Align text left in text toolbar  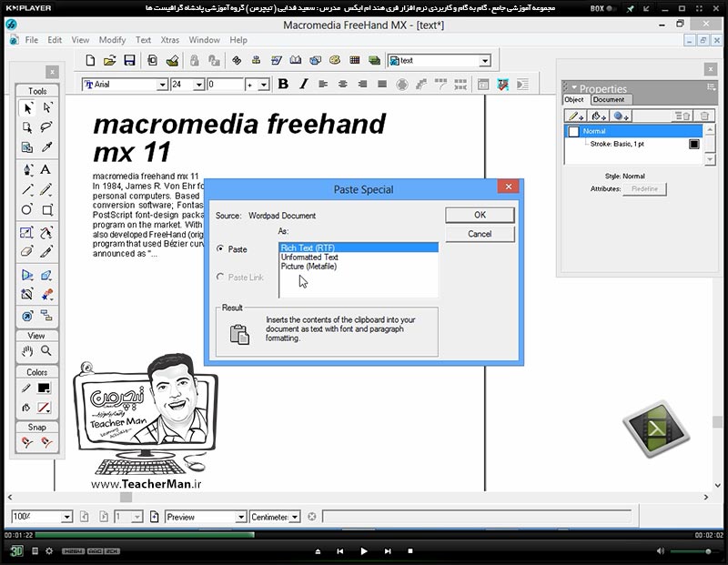click(x=323, y=84)
